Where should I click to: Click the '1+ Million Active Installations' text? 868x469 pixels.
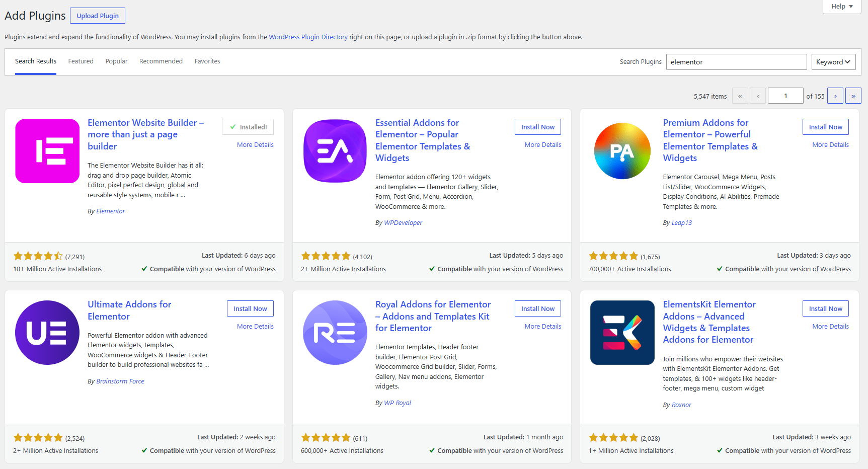(x=631, y=451)
